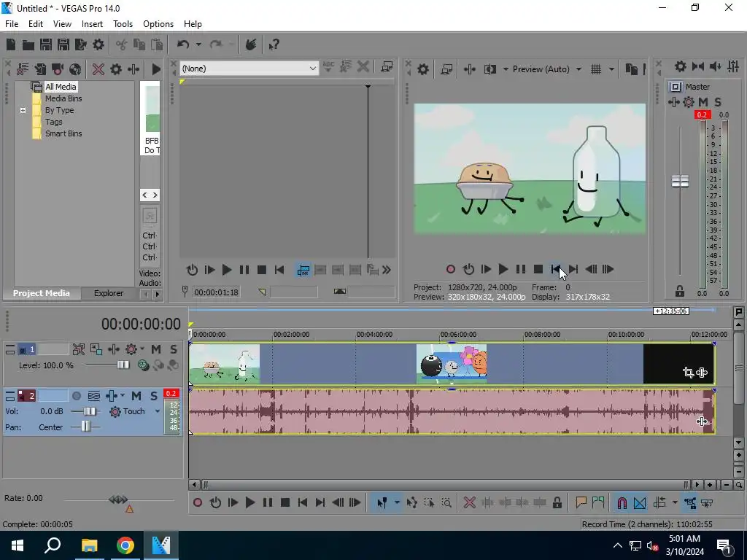Viewport: 747px width, 560px height.
Task: Open the Edit Tool selection dropdown arrow
Action: tap(397, 502)
